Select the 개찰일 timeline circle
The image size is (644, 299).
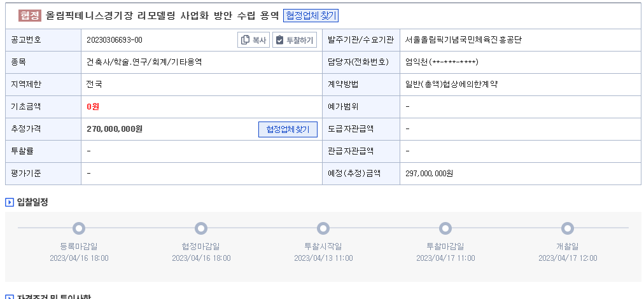(567, 228)
